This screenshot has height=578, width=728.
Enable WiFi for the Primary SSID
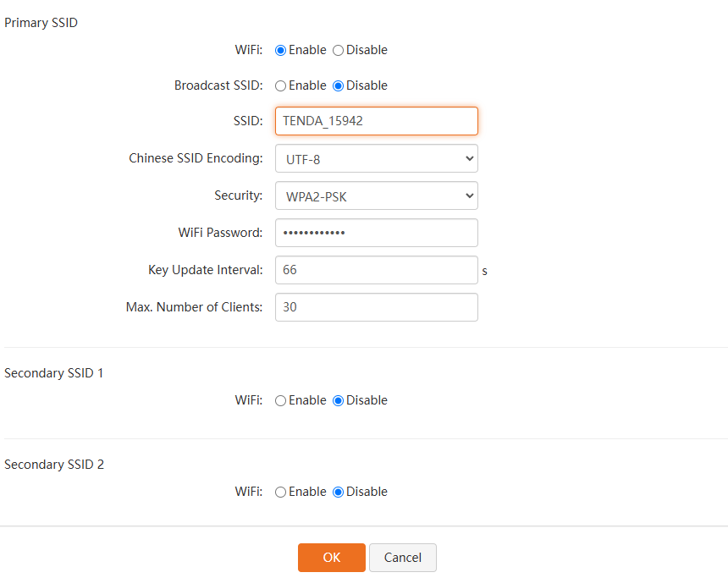281,50
